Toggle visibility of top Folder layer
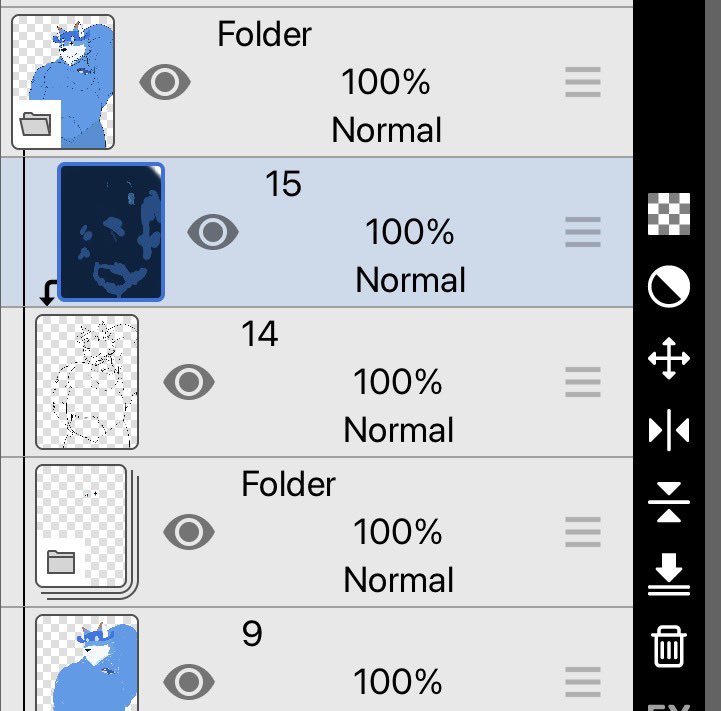This screenshot has height=711, width=721. click(165, 82)
